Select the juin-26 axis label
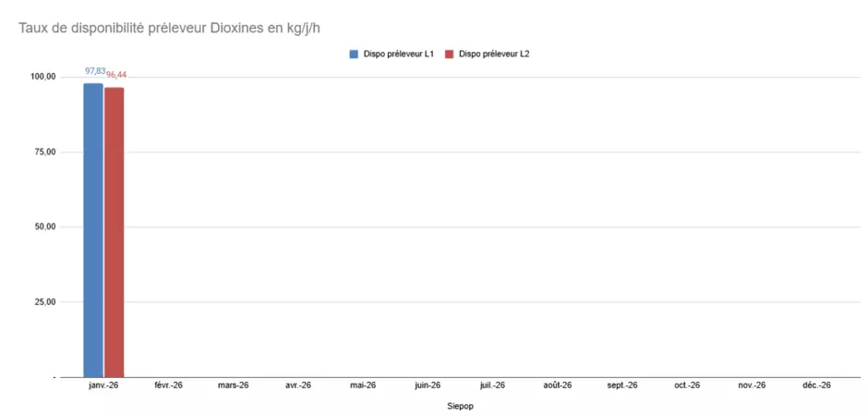 [x=427, y=385]
